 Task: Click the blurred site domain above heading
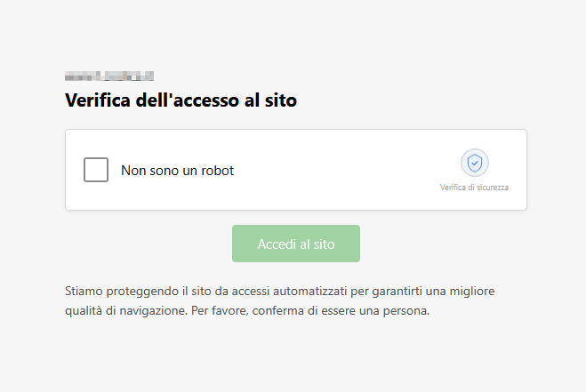[109, 76]
